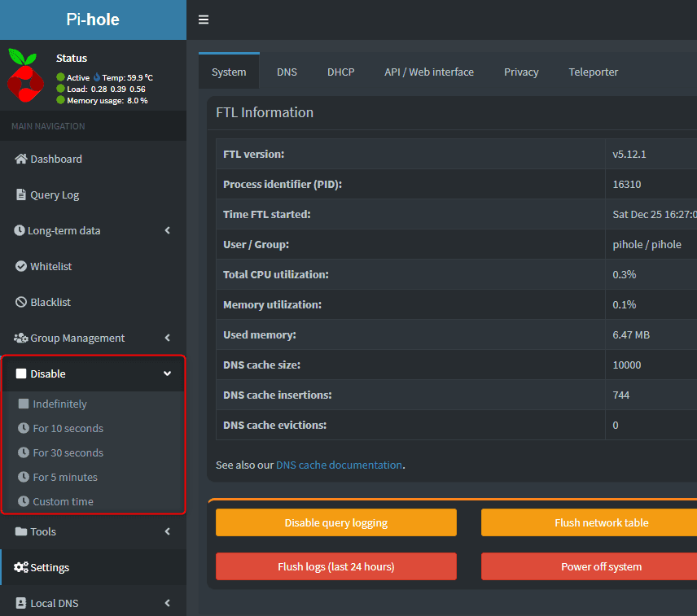The height and width of the screenshot is (616, 697).
Task: Click the Query Log document icon
Action: pyautogui.click(x=21, y=194)
